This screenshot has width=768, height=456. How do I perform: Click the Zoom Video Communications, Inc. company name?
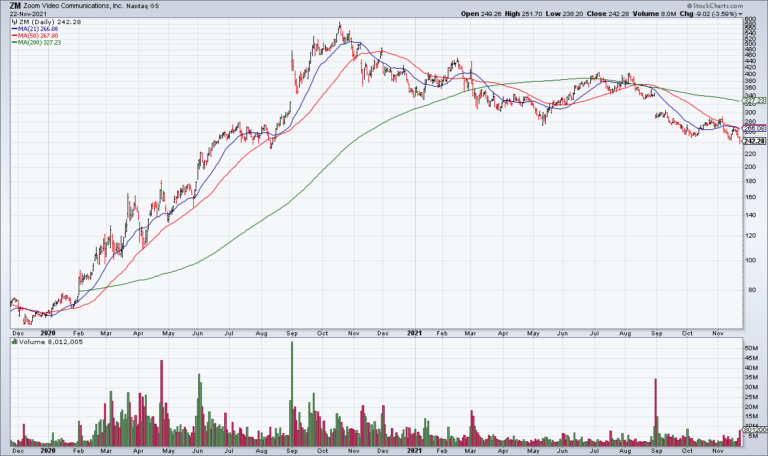(x=73, y=6)
